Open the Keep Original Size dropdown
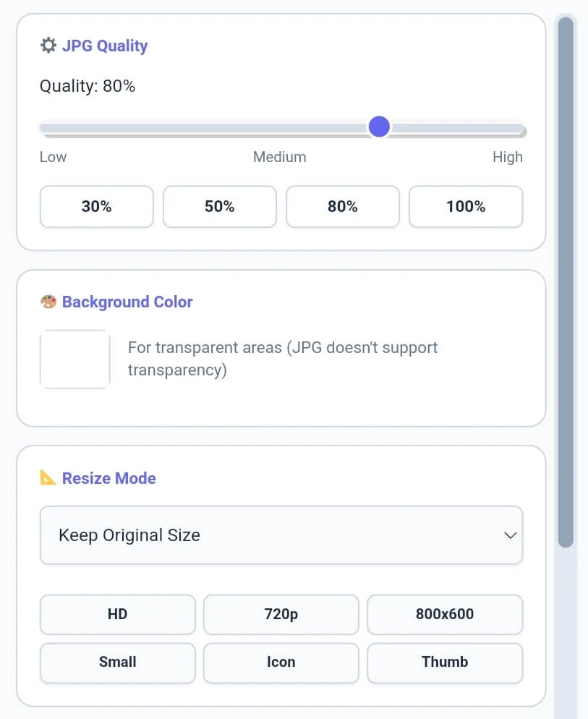 (x=281, y=535)
